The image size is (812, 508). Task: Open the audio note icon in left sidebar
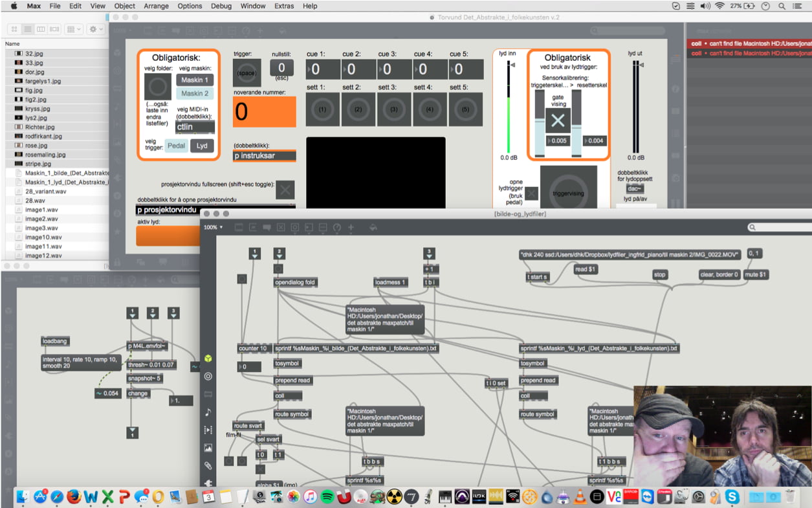(x=208, y=412)
